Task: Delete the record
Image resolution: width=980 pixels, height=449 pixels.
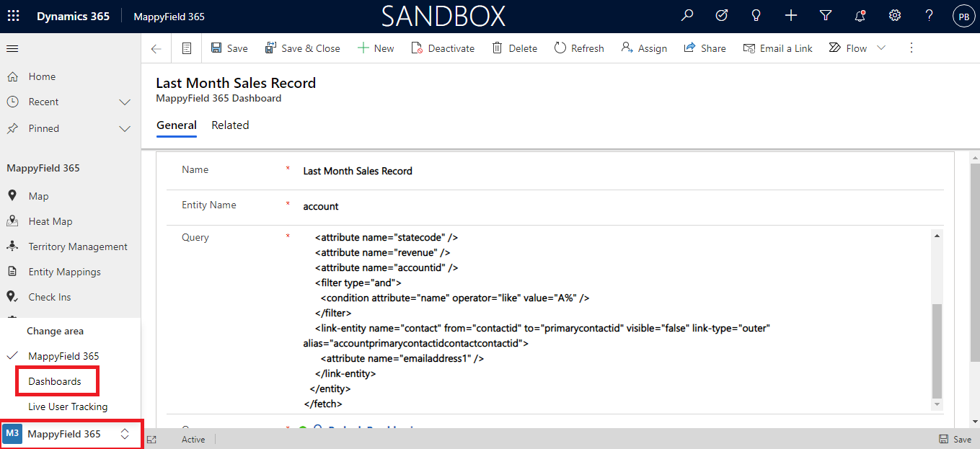Action: pyautogui.click(x=514, y=48)
